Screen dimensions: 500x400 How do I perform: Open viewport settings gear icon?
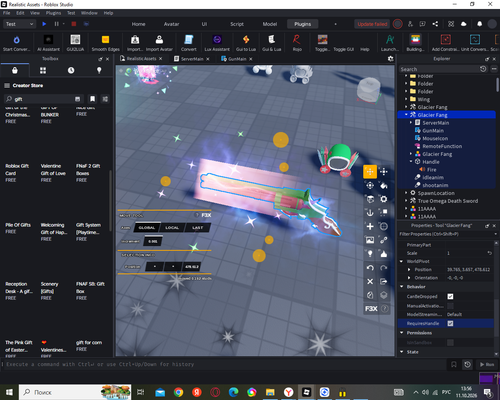pos(390,59)
